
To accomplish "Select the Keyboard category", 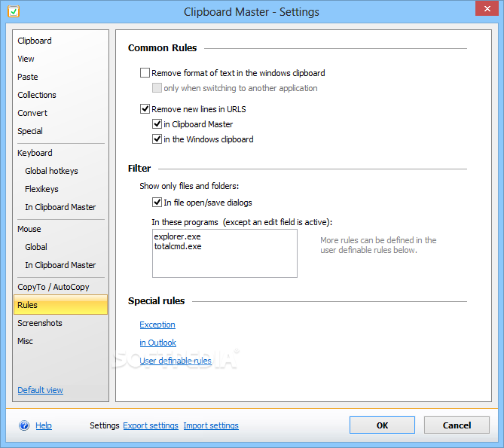I will pos(35,153).
